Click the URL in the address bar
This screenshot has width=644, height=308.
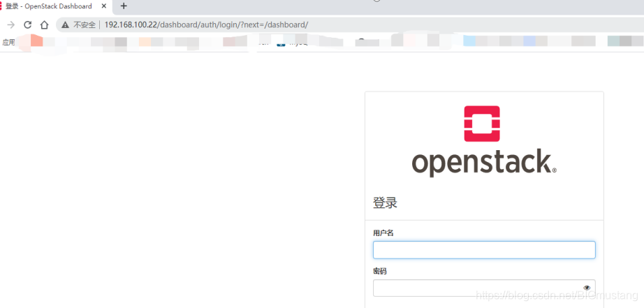pyautogui.click(x=206, y=24)
